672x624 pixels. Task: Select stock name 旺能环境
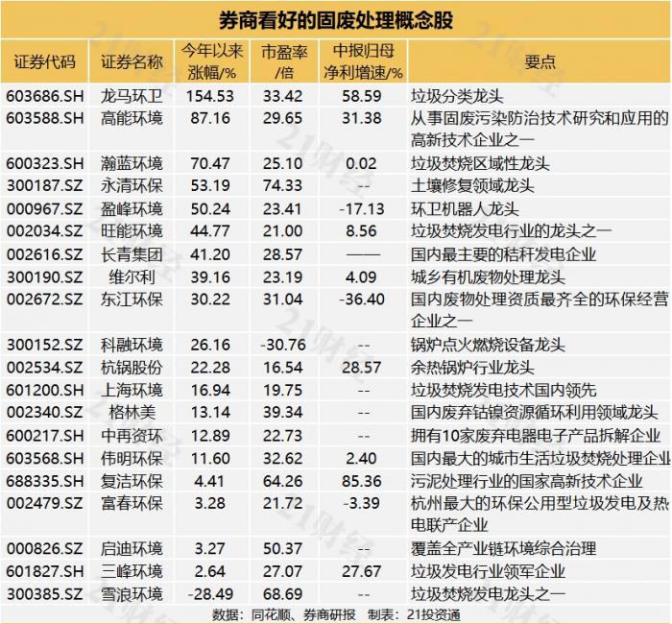(x=132, y=231)
